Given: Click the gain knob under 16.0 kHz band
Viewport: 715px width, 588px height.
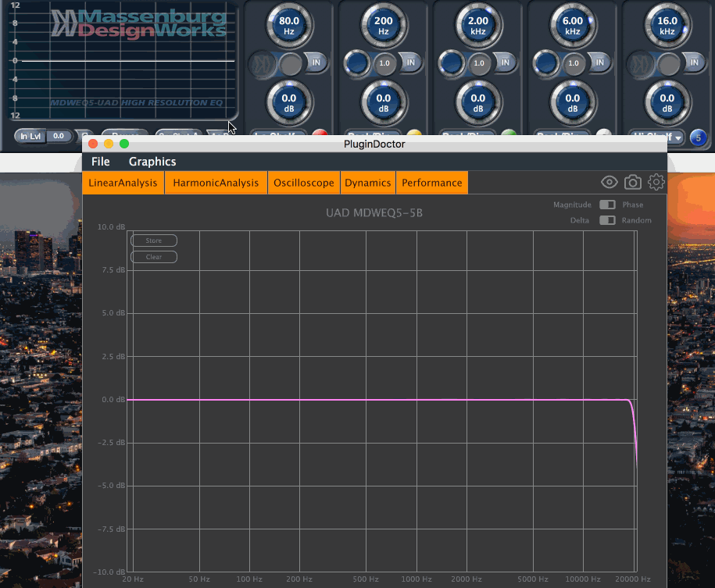Looking at the screenshot, I should (x=667, y=103).
